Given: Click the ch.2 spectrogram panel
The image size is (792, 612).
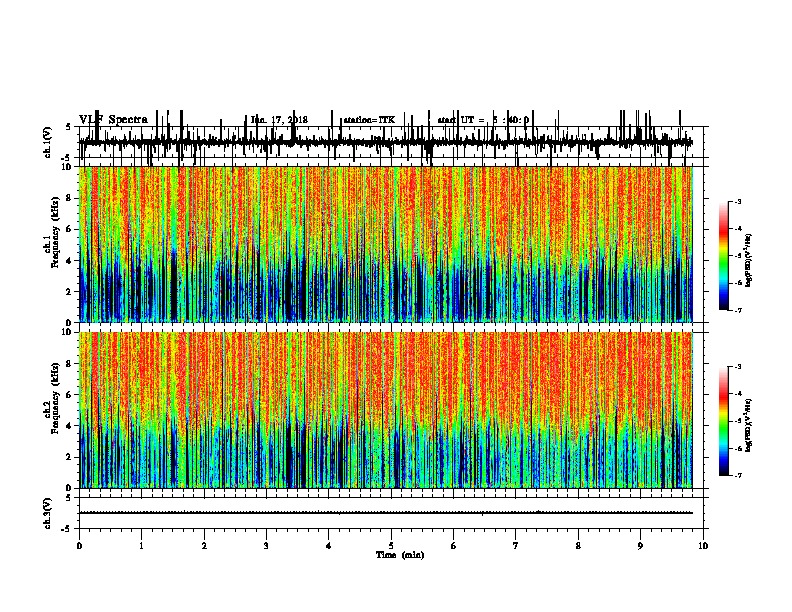Looking at the screenshot, I should pos(386,410).
